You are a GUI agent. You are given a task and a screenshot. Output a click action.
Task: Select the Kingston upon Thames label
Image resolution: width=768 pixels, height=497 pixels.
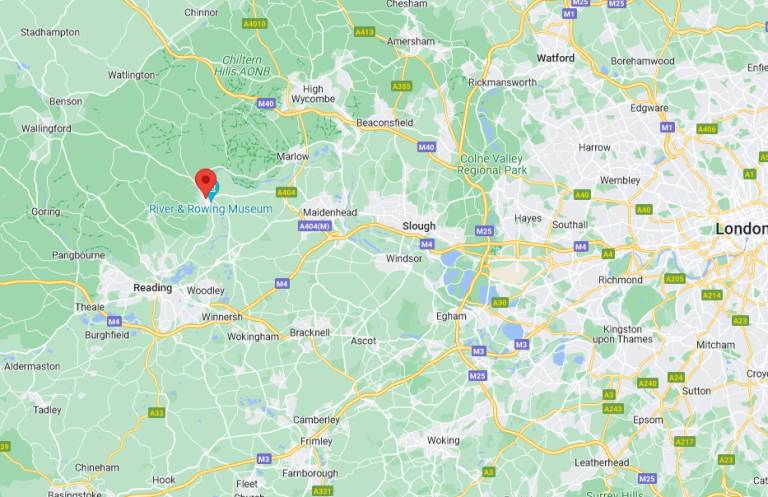[622, 334]
